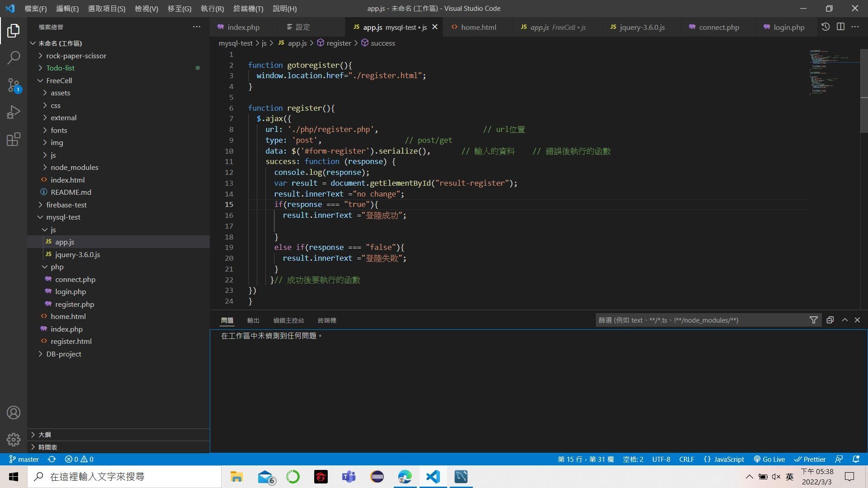Screen dimensions: 868x488
Task: Expand the rock-paper-scissor folder
Action: pyautogui.click(x=76, y=56)
